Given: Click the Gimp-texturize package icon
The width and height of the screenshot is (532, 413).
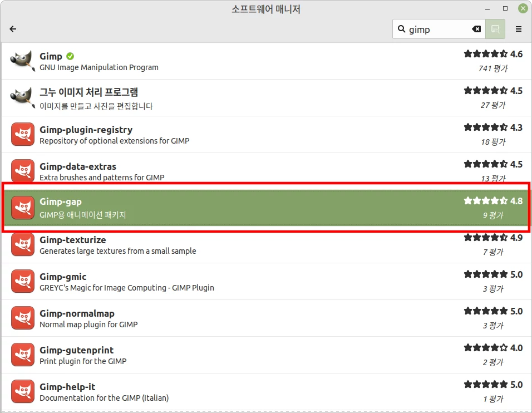Looking at the screenshot, I should [x=23, y=244].
